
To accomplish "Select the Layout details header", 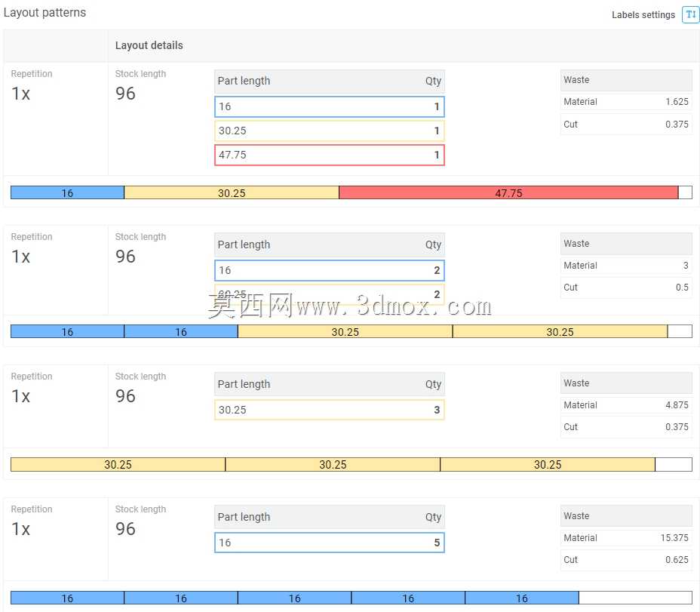I will point(149,45).
